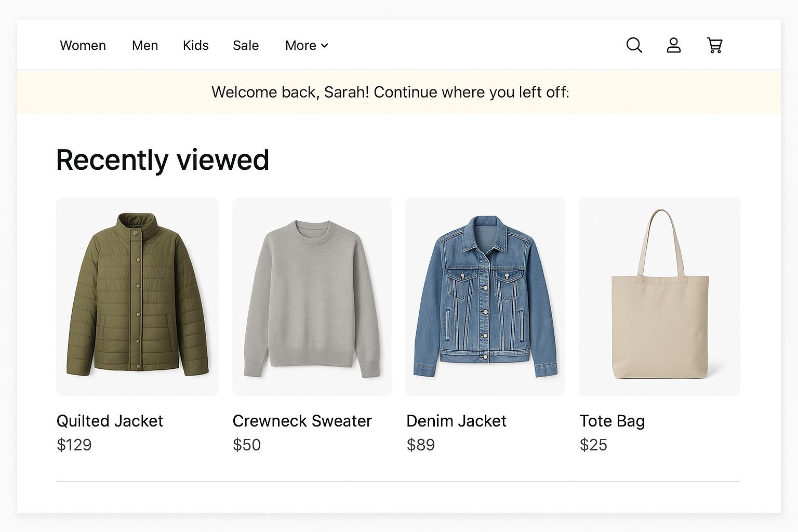798x532 pixels.
Task: Click the Quilted Jacket product name
Action: pyautogui.click(x=110, y=421)
